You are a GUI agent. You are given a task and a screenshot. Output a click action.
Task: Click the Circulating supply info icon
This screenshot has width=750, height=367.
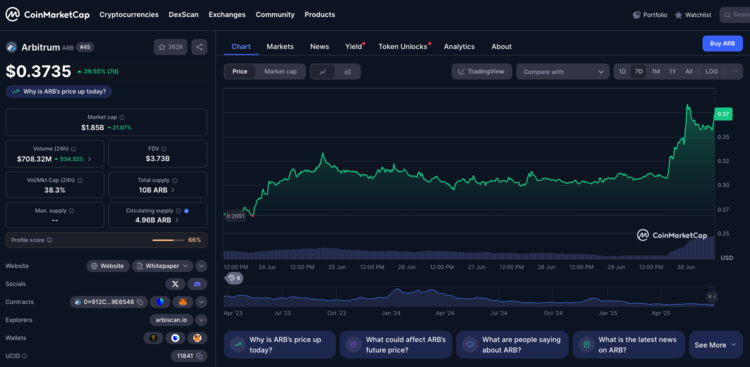(178, 211)
